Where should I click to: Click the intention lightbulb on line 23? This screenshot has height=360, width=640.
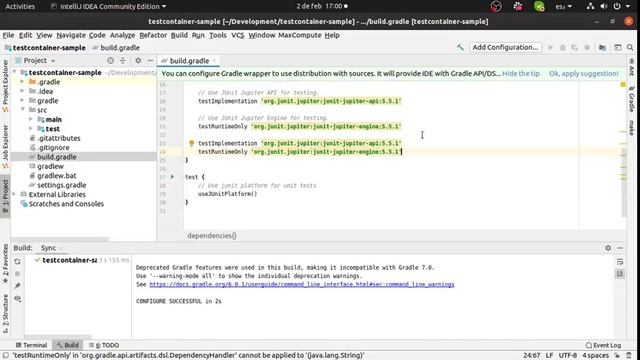point(191,143)
